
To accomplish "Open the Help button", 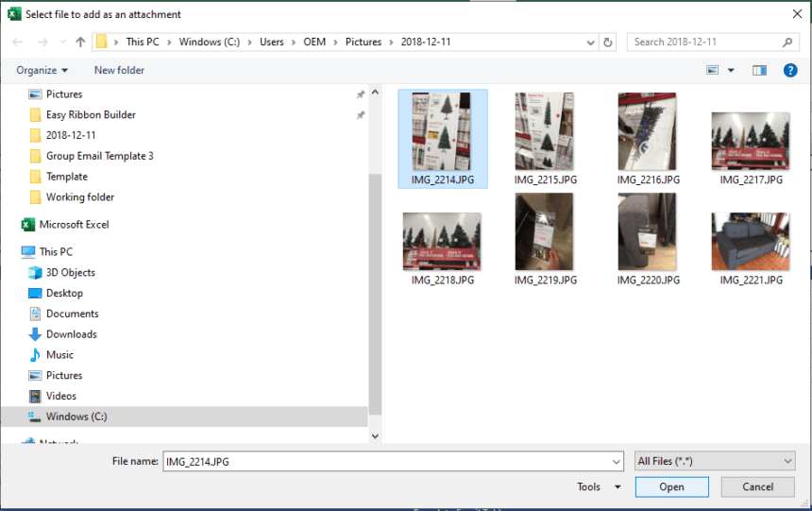I will click(790, 70).
